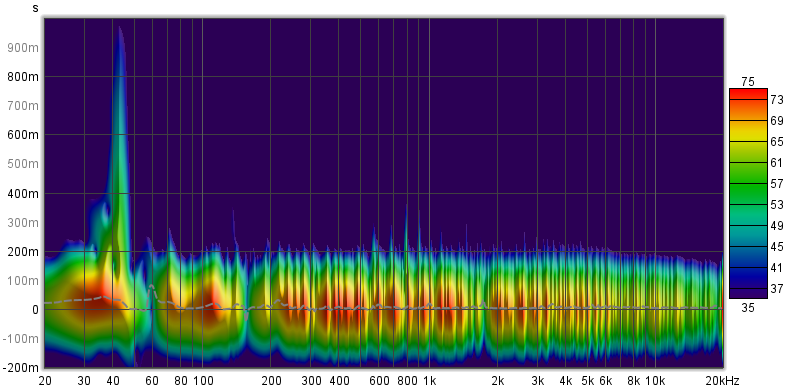Click the dashed peak-energy curve bump at 60 Hz

[152, 290]
